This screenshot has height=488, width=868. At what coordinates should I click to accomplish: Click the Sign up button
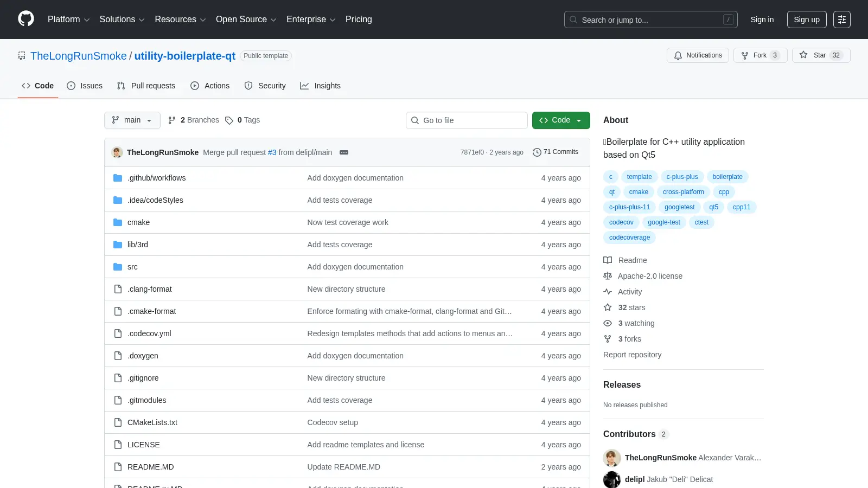(x=807, y=20)
